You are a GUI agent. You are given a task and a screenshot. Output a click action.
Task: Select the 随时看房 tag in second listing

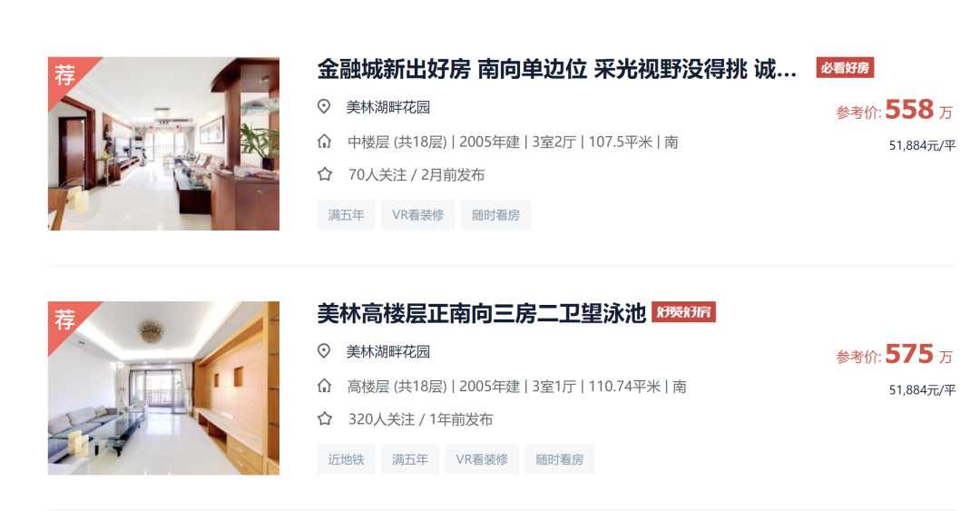point(559,459)
